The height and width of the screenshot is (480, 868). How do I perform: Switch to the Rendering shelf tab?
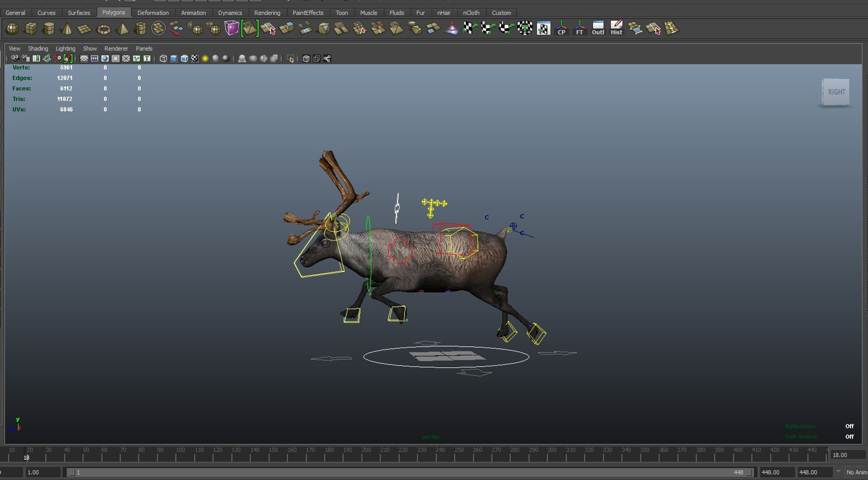(267, 13)
